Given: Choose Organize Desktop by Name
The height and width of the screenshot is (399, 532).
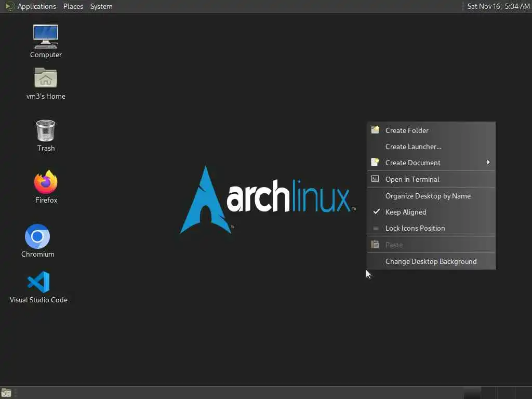Looking at the screenshot, I should [x=431, y=196].
